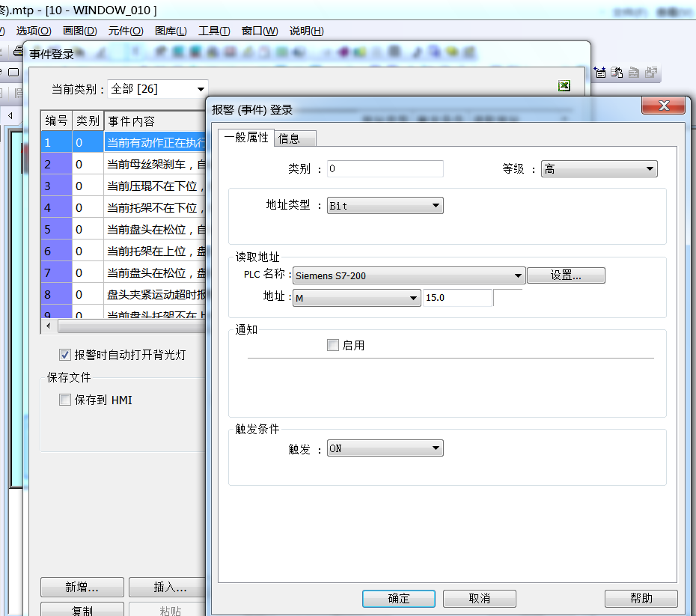The height and width of the screenshot is (616, 696).
Task: Click the compile icon with blue arrows, upper-right toolbar
Action: (x=600, y=72)
